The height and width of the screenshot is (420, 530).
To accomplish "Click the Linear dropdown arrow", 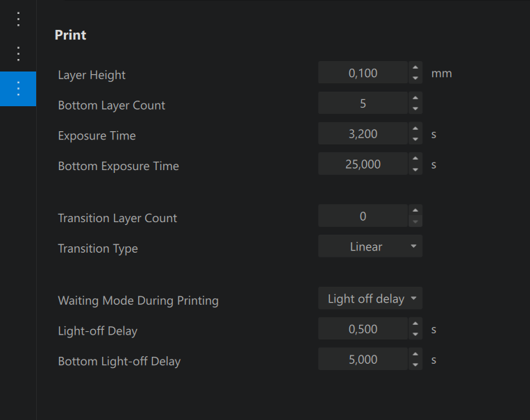I will [x=413, y=246].
